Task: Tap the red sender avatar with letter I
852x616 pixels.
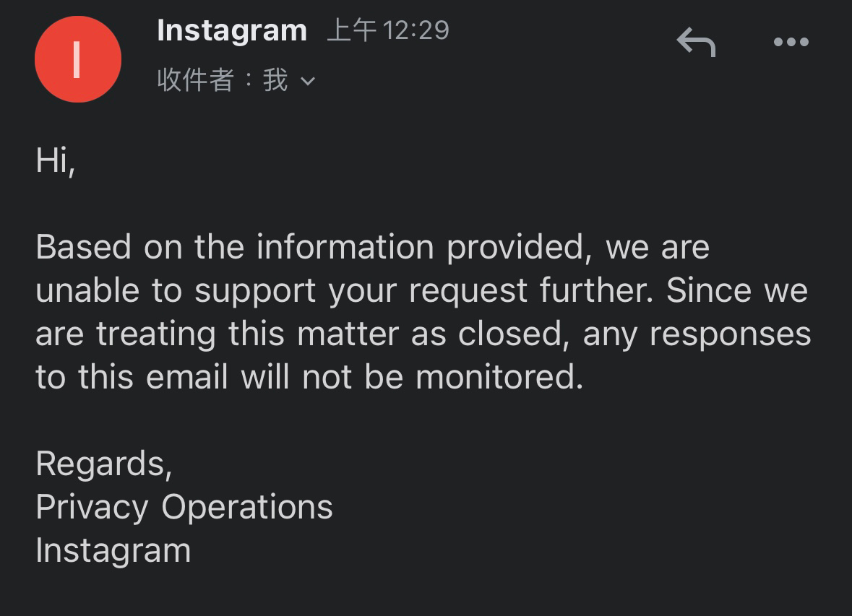Action: coord(78,59)
